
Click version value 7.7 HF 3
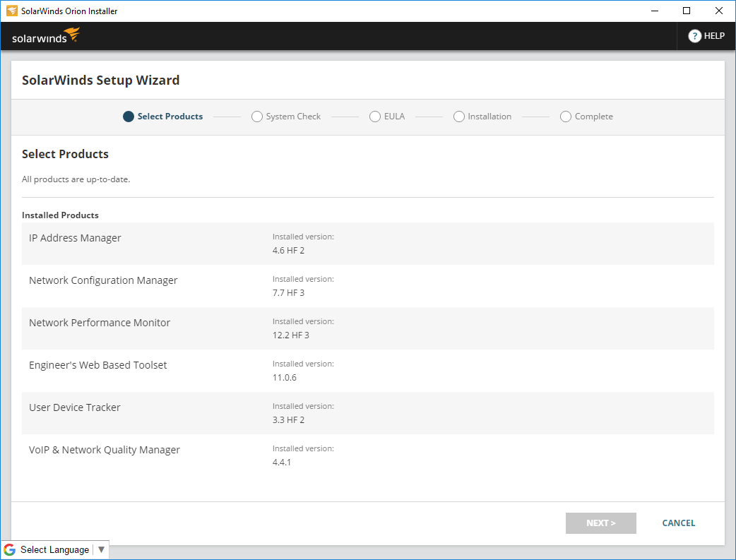point(288,293)
